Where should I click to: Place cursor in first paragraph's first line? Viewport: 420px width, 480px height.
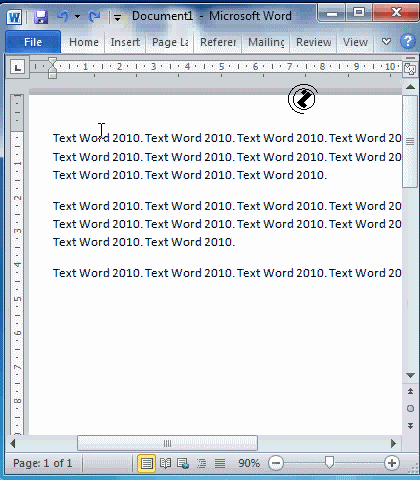[x=227, y=138]
